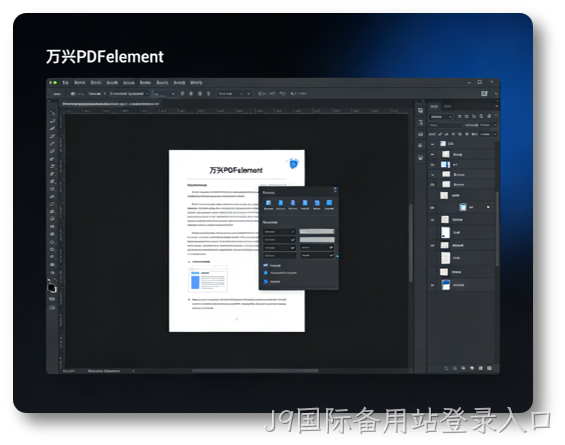
Task: Click the layers panel vertical scrollbar
Action: click(x=497, y=229)
